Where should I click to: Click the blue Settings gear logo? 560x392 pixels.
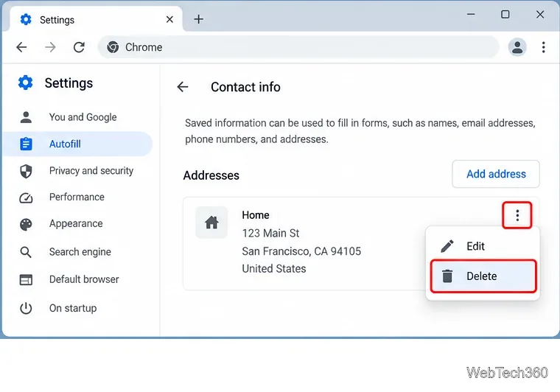click(25, 83)
